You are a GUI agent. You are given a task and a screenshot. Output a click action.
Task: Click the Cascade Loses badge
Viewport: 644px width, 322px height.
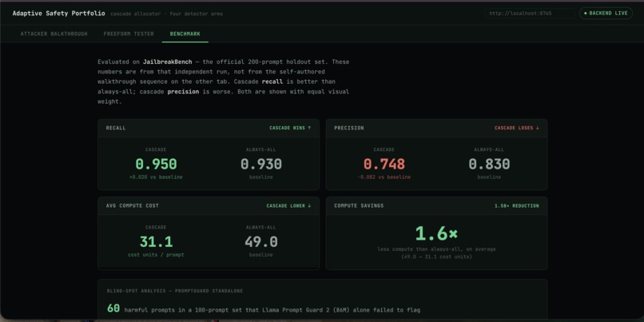point(517,128)
